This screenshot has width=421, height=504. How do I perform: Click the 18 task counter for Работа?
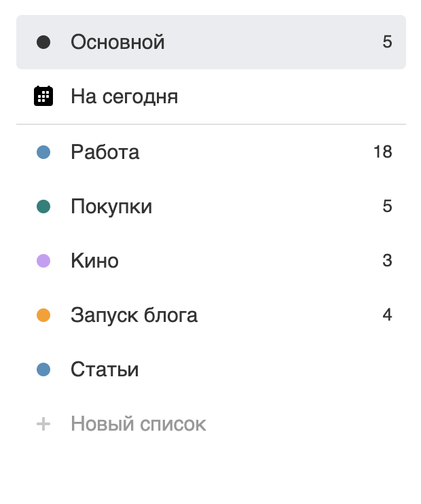[383, 151]
